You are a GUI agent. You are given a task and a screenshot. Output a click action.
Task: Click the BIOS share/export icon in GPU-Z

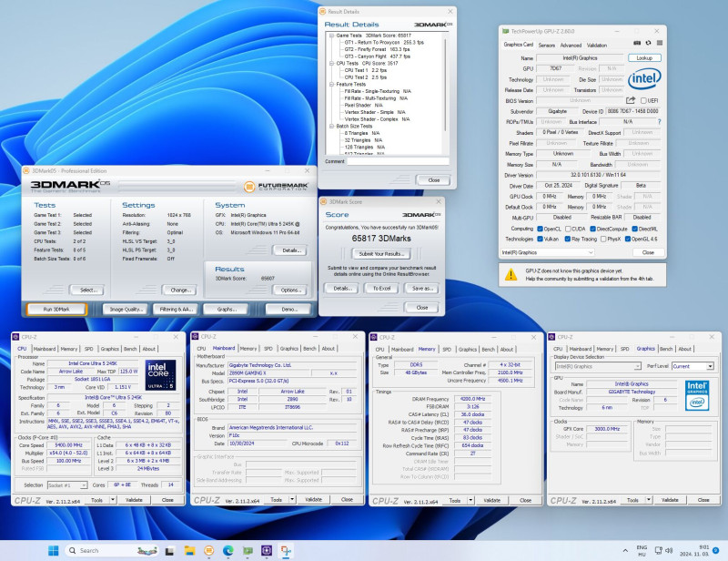pyautogui.click(x=630, y=100)
